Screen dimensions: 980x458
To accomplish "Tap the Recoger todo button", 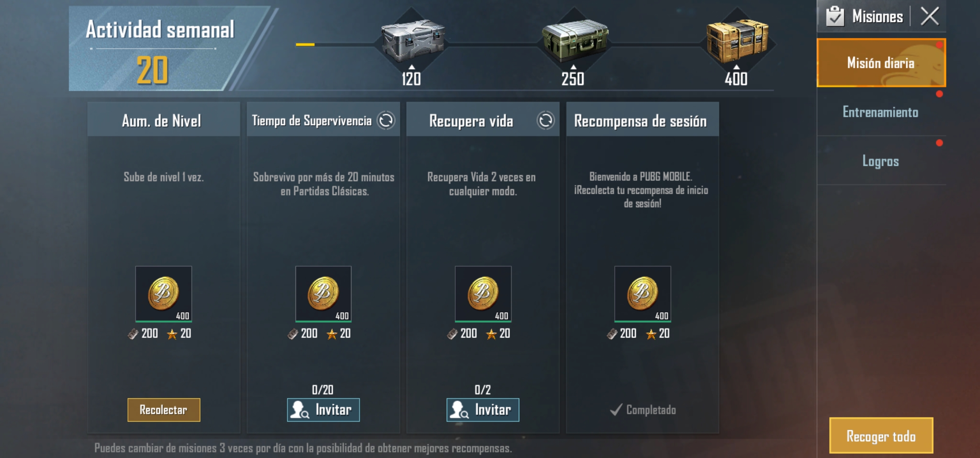I will [x=881, y=436].
